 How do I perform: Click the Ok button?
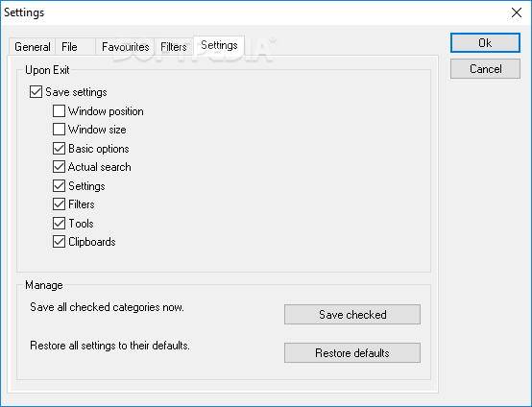[485, 43]
